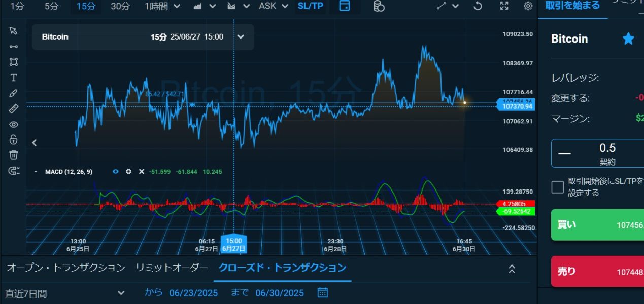Toggle the magnet snap mode icon

[14, 170]
